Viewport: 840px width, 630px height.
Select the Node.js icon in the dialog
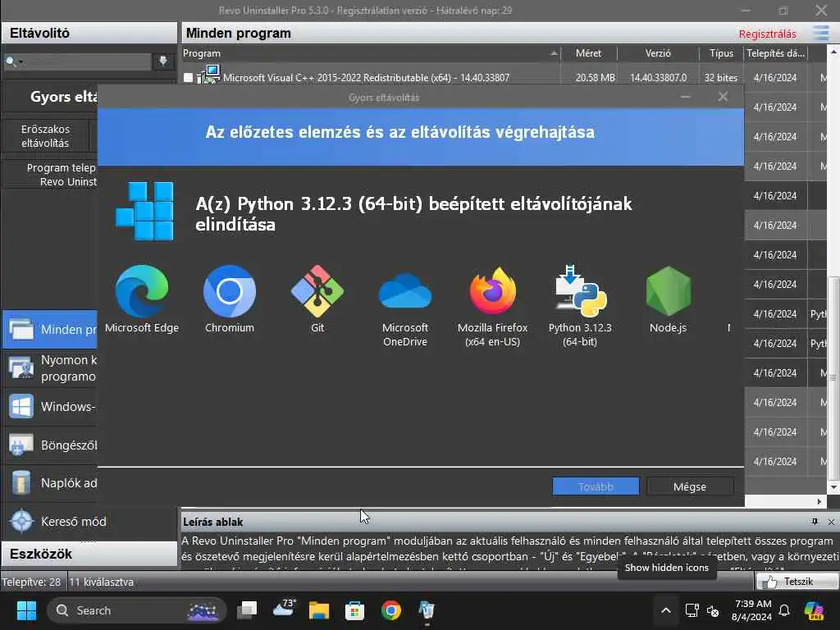pos(668,291)
